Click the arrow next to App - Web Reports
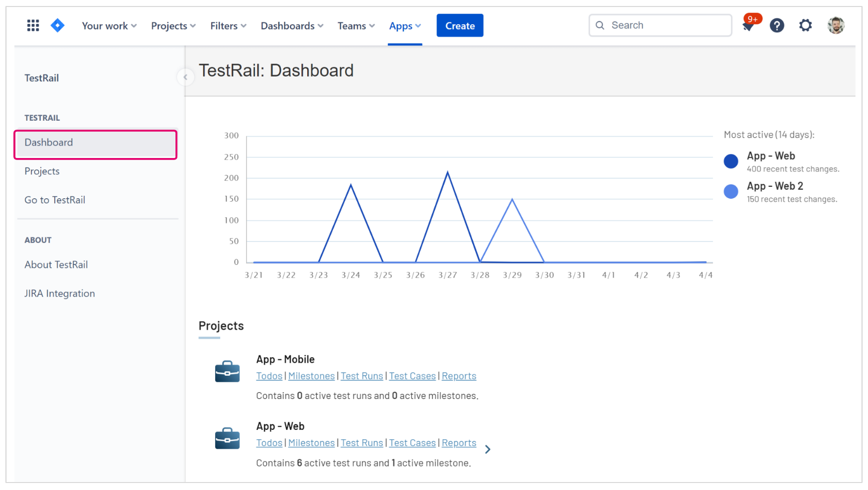The height and width of the screenshot is (490, 868). click(488, 449)
